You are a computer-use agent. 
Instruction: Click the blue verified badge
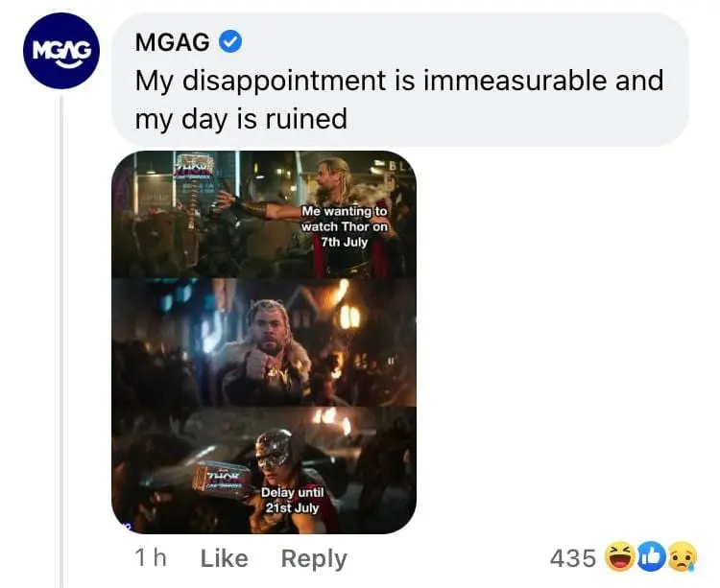(231, 42)
